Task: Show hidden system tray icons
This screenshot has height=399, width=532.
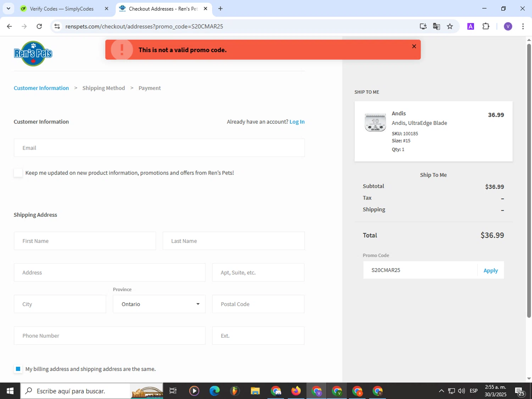Action: tap(441, 391)
